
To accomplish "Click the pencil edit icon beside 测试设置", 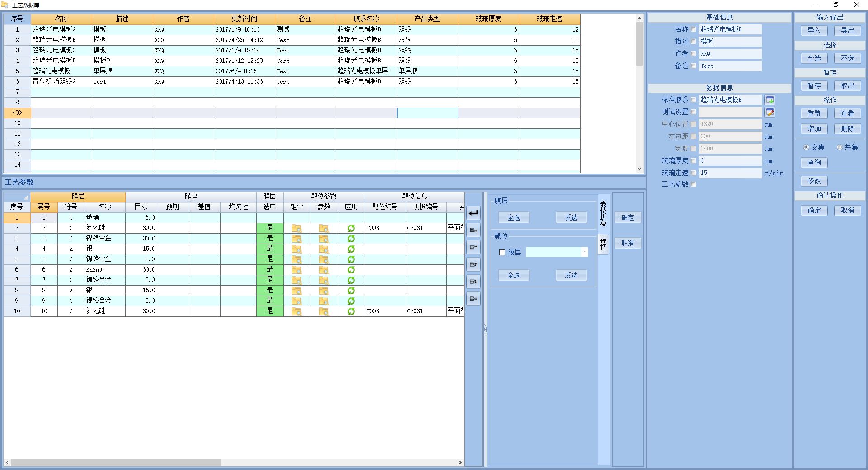I will pos(770,112).
